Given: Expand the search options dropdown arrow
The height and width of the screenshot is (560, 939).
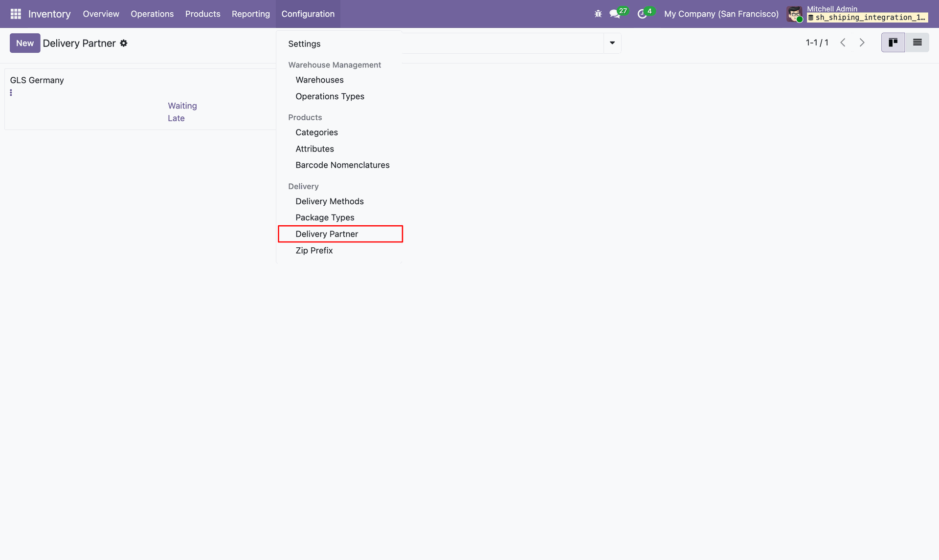Looking at the screenshot, I should pos(612,43).
